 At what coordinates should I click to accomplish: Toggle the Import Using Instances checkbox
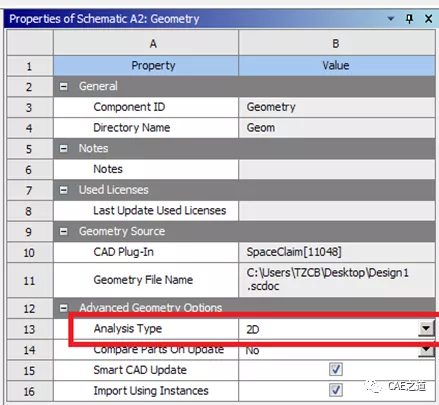click(336, 390)
